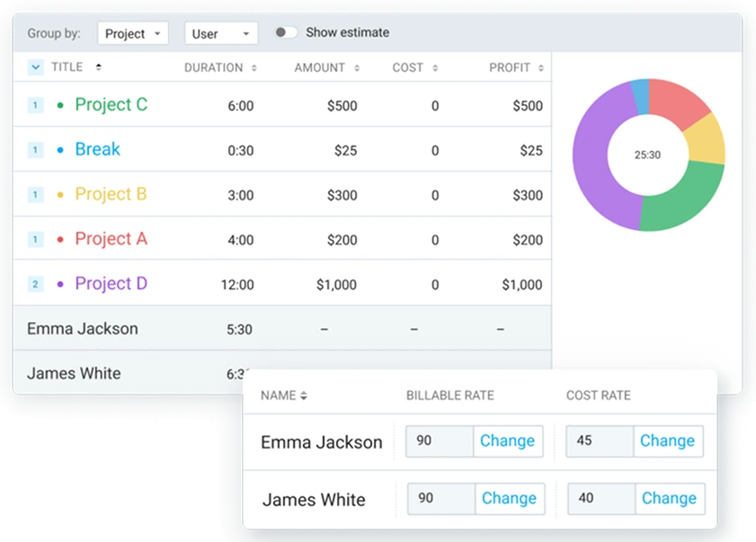
Task: Click Project B duration 3:00
Action: (x=241, y=195)
